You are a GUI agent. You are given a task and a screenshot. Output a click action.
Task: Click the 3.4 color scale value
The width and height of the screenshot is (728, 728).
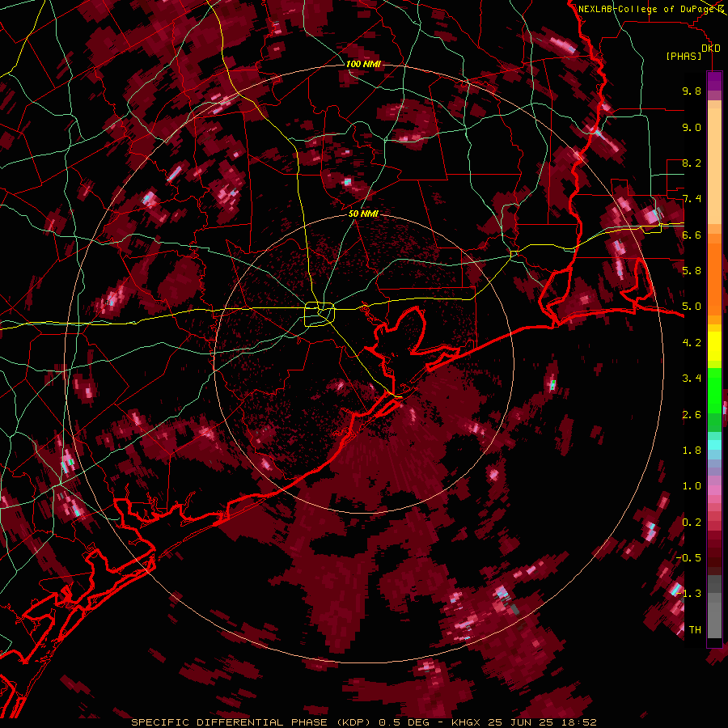click(692, 379)
